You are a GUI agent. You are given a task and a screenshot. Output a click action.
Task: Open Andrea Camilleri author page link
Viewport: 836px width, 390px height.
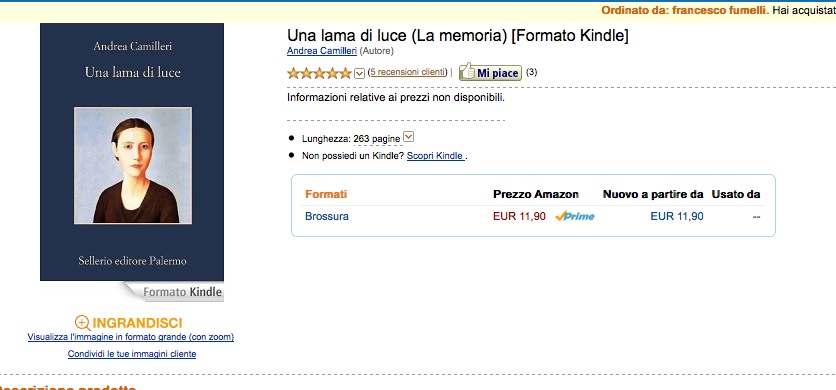pyautogui.click(x=322, y=51)
